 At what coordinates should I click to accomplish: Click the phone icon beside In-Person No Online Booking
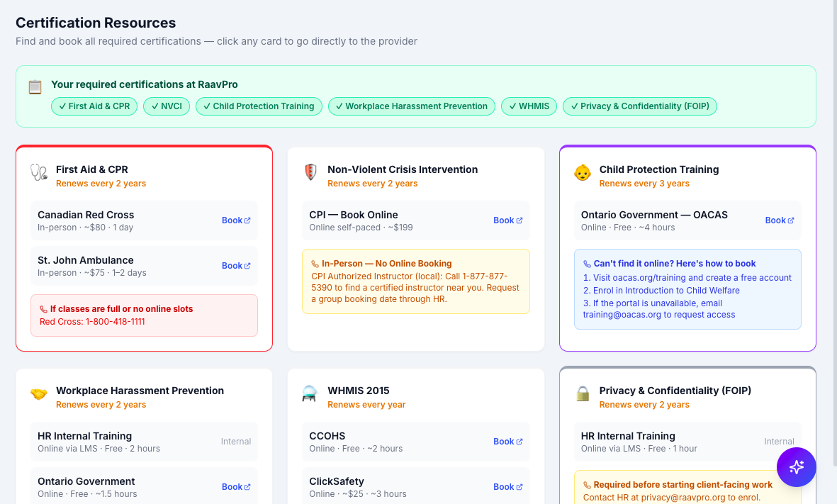click(315, 264)
